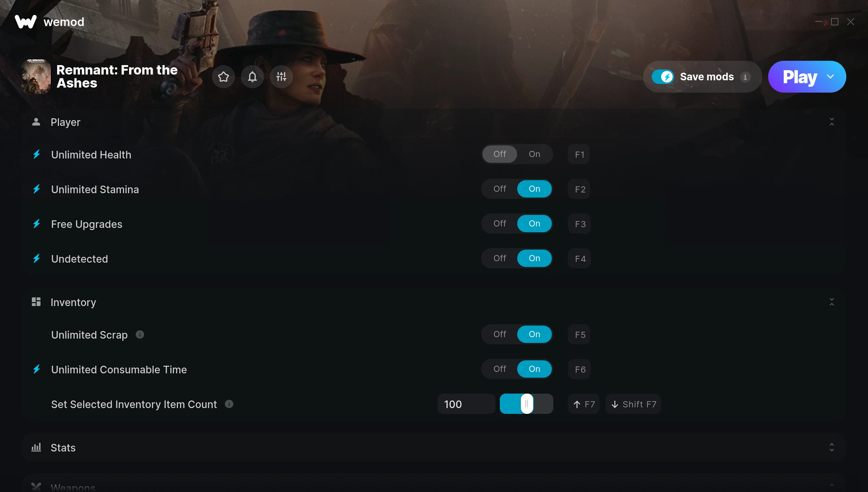Turn on Unlimited Health
The image size is (868, 492).
click(x=534, y=154)
